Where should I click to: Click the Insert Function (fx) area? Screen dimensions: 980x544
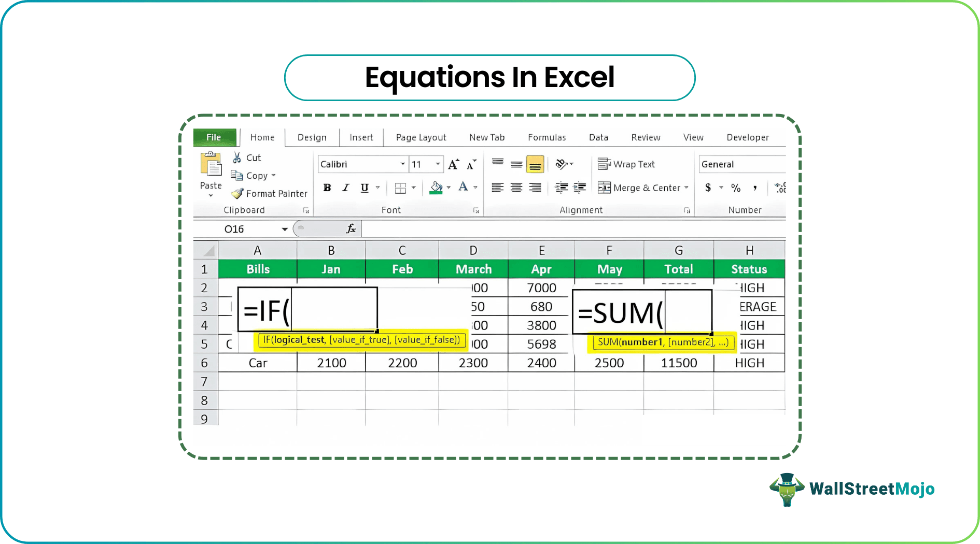(x=350, y=228)
